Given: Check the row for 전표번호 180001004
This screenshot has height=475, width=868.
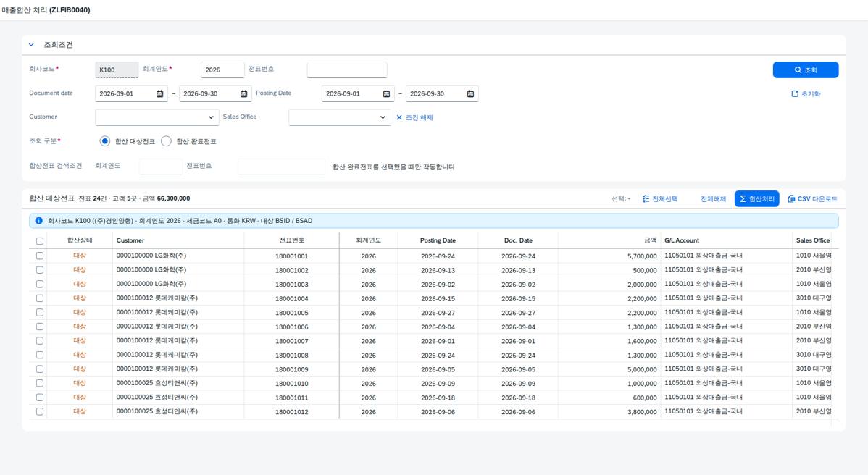Looking at the screenshot, I should [x=39, y=298].
